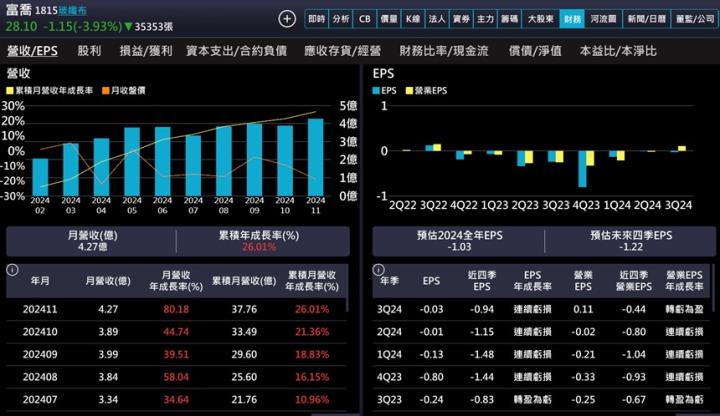Click the 玻纖布 industry link
720x416 pixels.
tap(73, 11)
